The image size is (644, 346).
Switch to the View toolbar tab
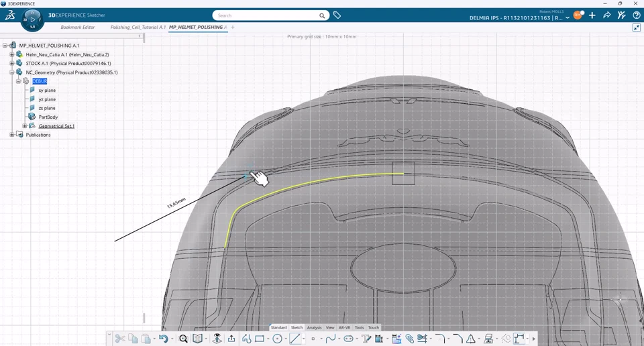[330, 327]
